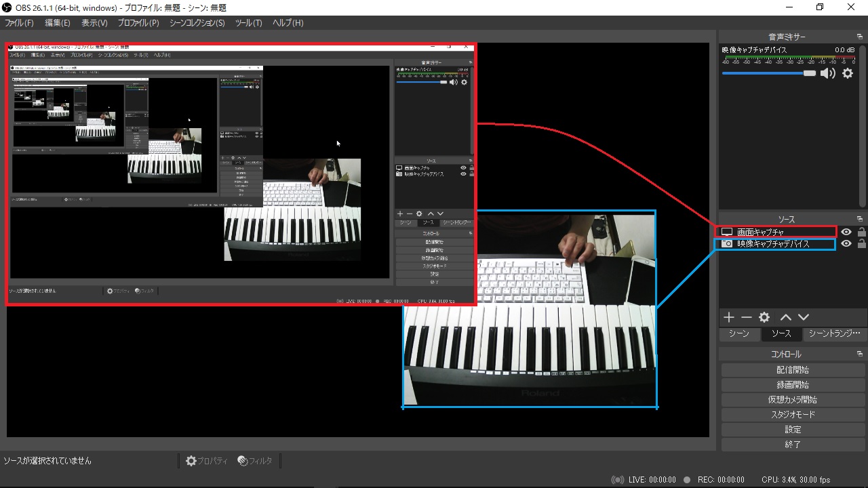Add a new source with plus icon
The image size is (868, 488).
coord(728,317)
